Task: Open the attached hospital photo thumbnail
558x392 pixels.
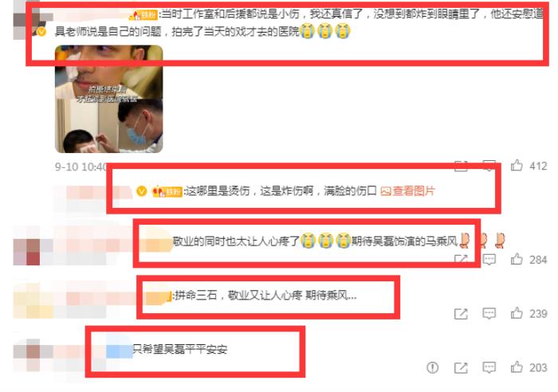Action: click(109, 99)
